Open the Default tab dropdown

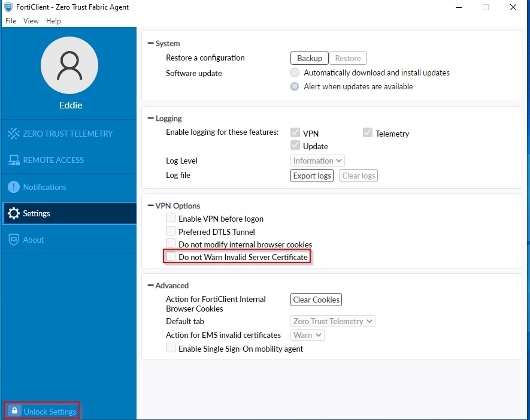point(332,321)
